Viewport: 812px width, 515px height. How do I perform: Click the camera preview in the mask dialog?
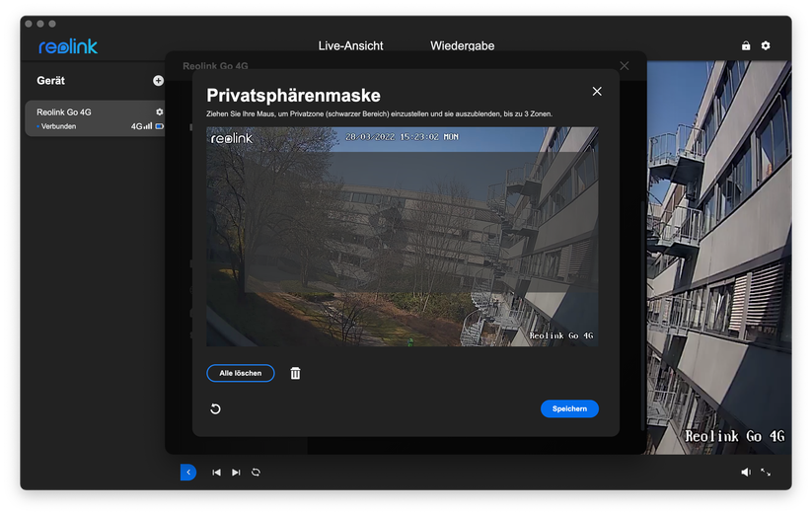click(x=402, y=237)
